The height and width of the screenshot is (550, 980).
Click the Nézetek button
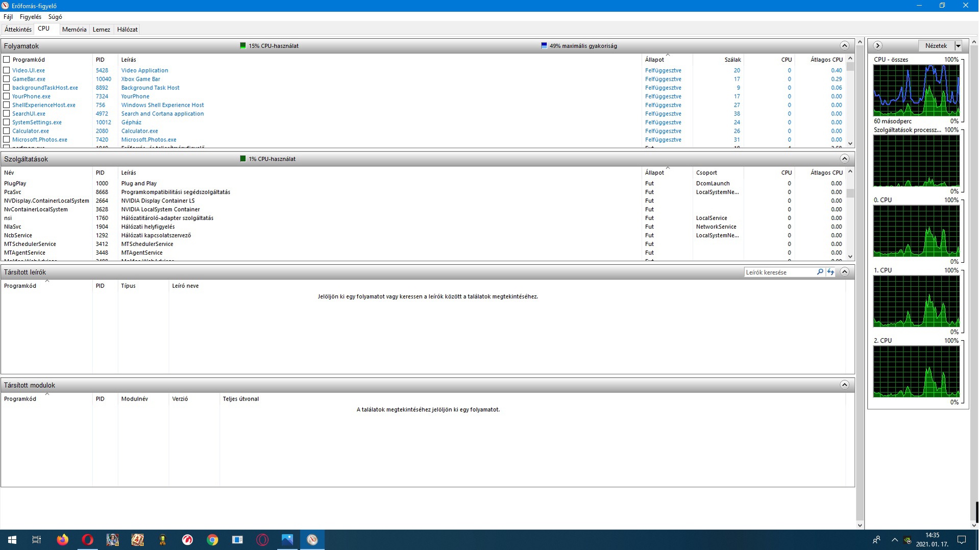tap(936, 46)
